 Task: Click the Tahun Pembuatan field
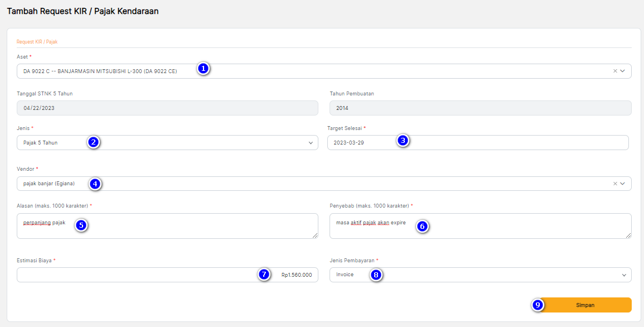tap(480, 108)
